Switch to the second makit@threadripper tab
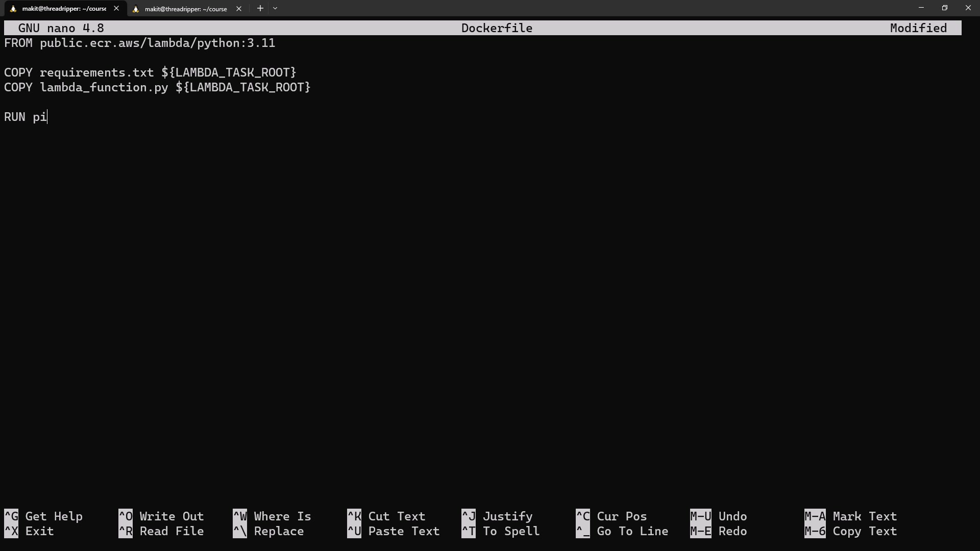This screenshot has height=551, width=980. coord(185,9)
